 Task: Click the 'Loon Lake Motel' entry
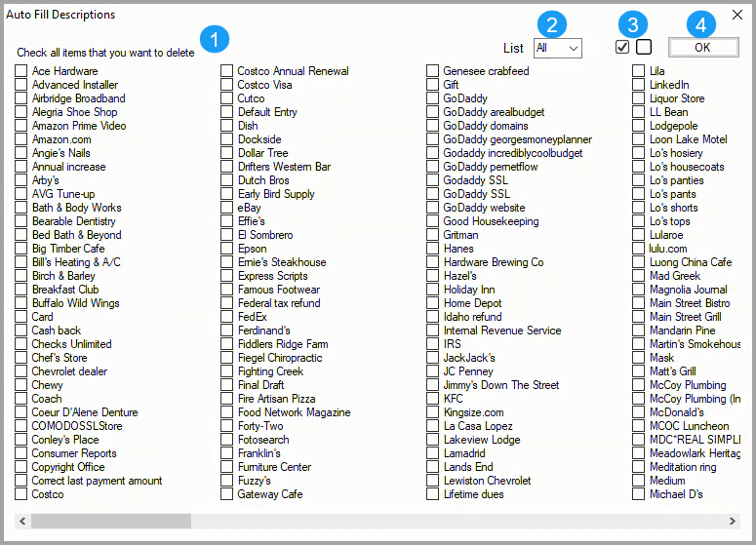[688, 139]
